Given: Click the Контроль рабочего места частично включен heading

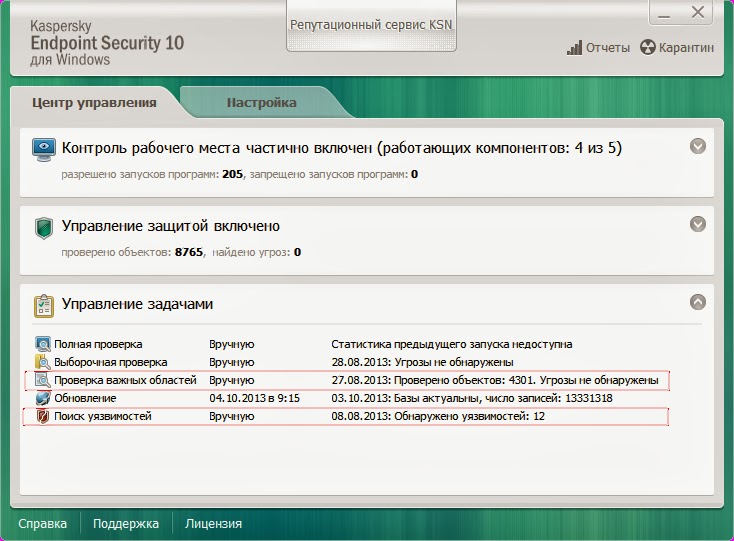Looking at the screenshot, I should coord(342,148).
